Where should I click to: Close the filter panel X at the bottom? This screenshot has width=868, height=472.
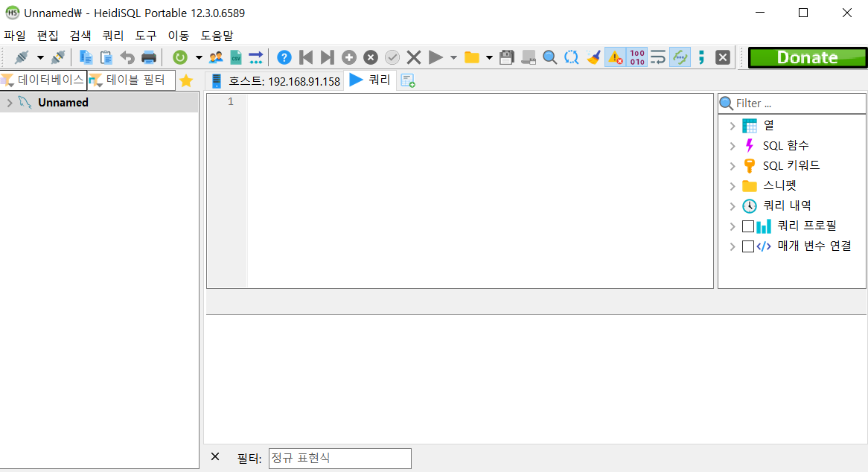point(215,456)
